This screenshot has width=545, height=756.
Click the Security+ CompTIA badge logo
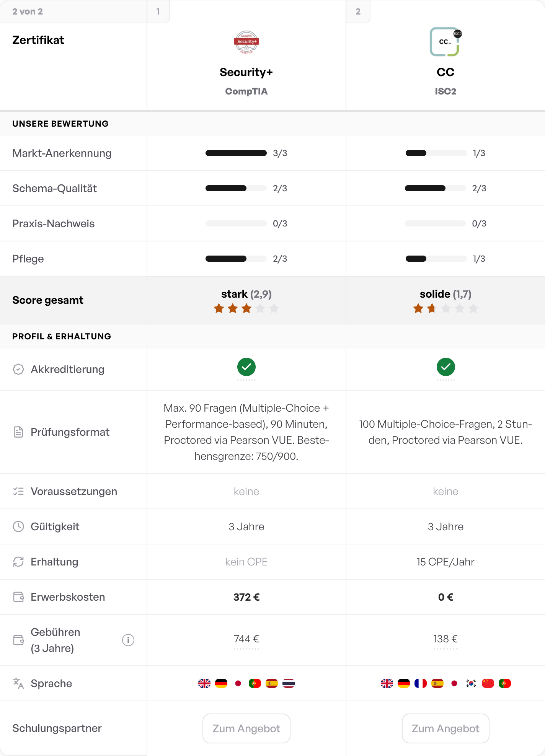pos(246,42)
